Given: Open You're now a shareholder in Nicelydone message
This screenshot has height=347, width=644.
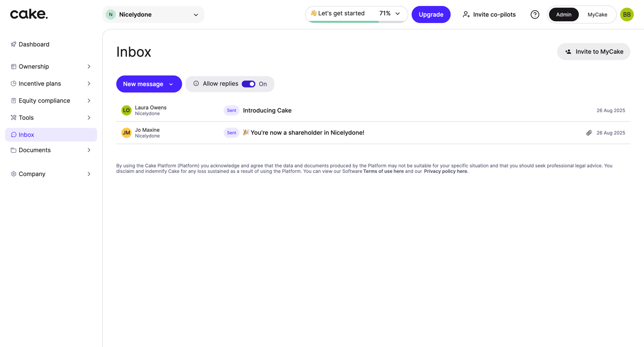Looking at the screenshot, I should point(373,133).
